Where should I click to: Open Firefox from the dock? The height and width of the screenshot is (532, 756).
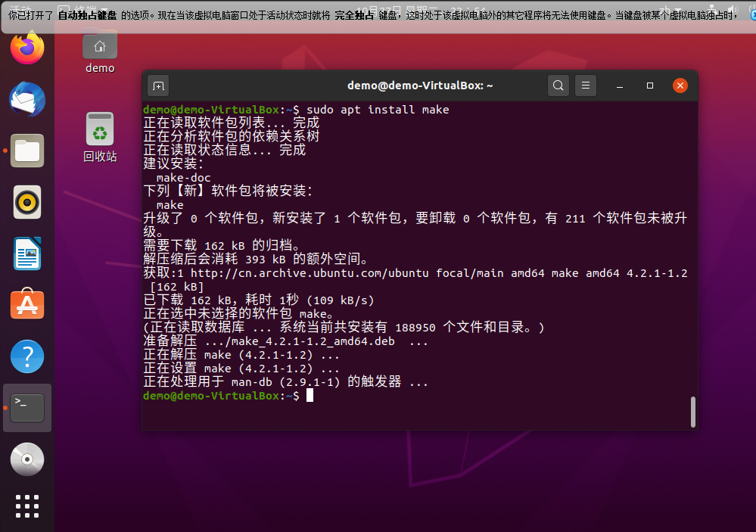tap(27, 48)
